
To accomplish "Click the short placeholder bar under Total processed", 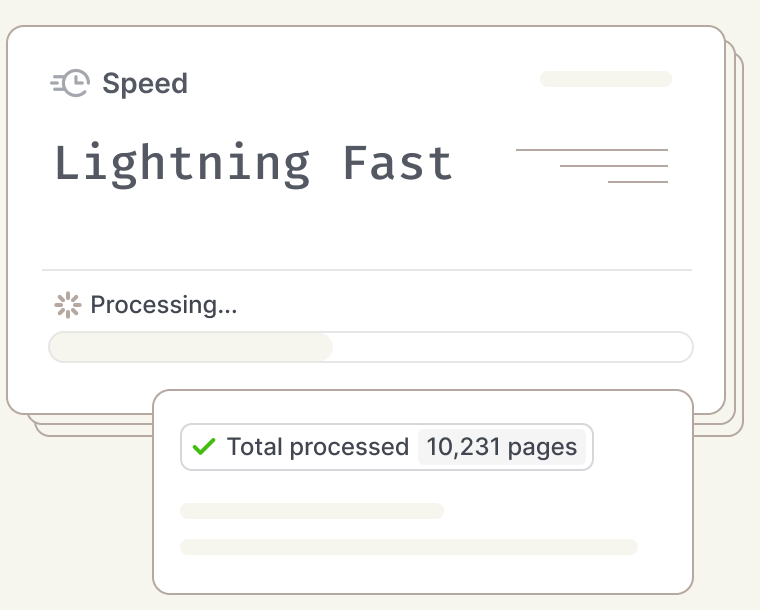I will tap(311, 511).
